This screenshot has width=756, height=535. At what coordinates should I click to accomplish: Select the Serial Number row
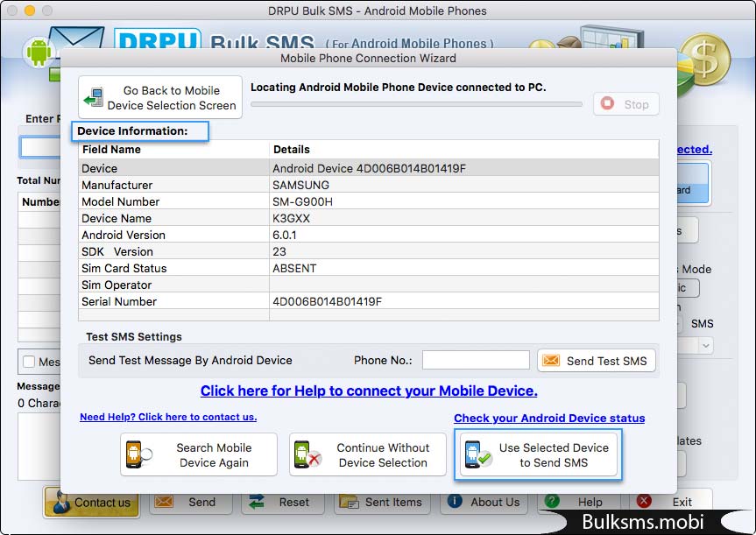pyautogui.click(x=368, y=301)
